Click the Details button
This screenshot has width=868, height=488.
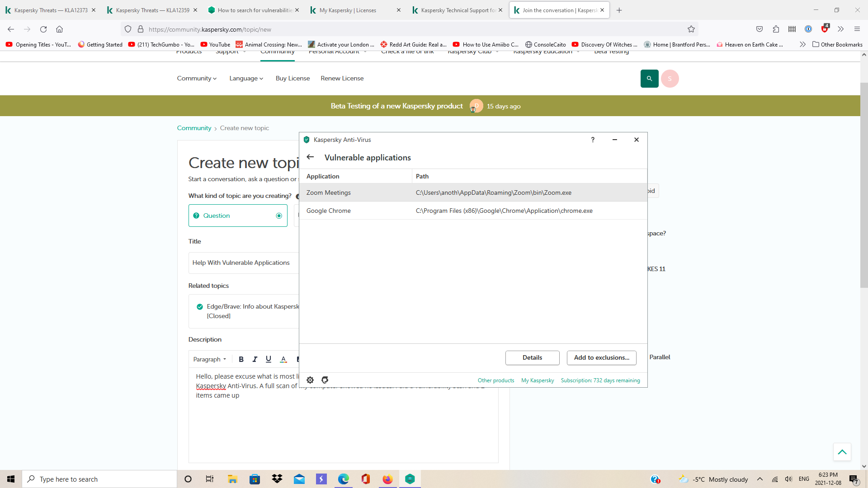(x=532, y=358)
